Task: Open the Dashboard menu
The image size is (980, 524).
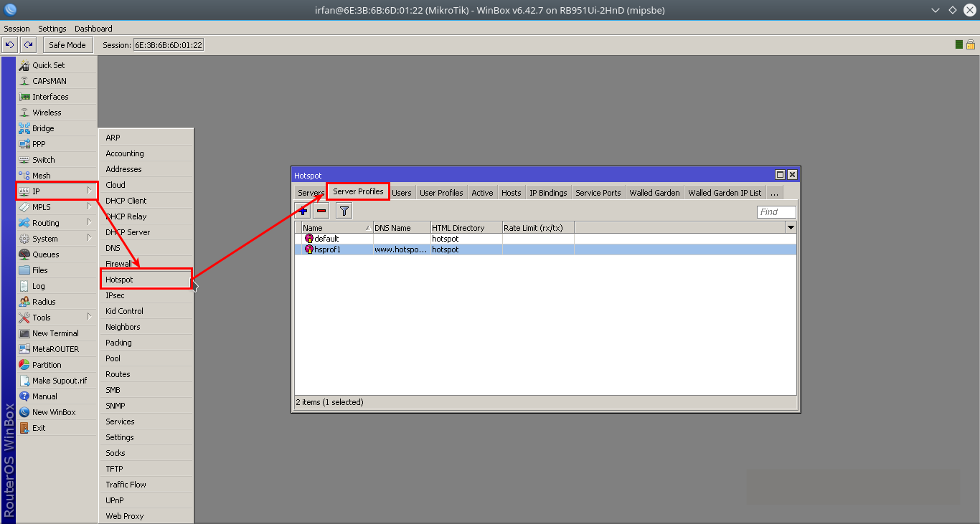Action: pos(93,29)
